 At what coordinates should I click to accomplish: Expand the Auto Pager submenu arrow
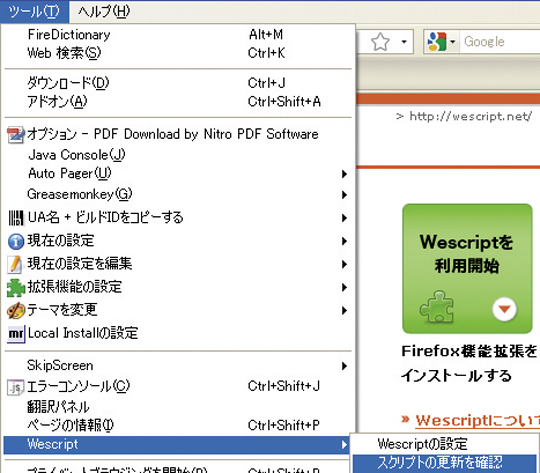point(344,174)
